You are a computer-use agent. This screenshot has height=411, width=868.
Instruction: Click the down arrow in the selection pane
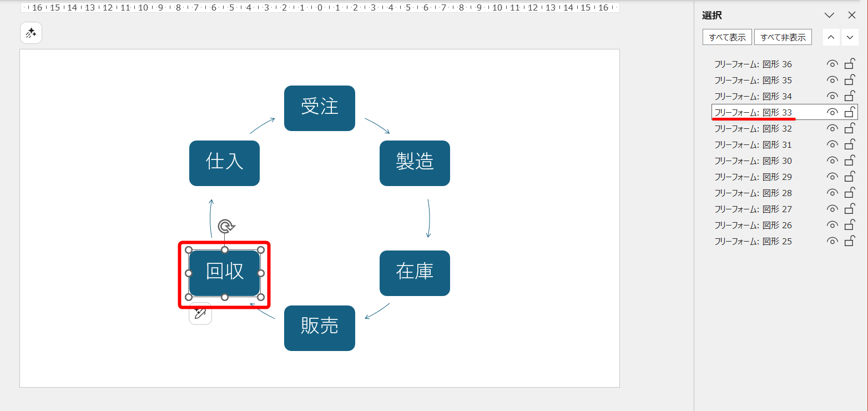tap(850, 37)
